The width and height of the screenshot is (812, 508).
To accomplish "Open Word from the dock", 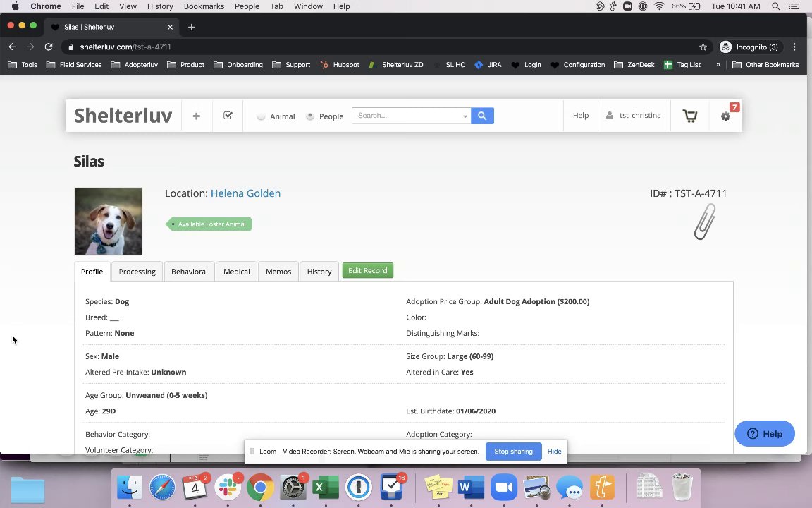I will [471, 488].
